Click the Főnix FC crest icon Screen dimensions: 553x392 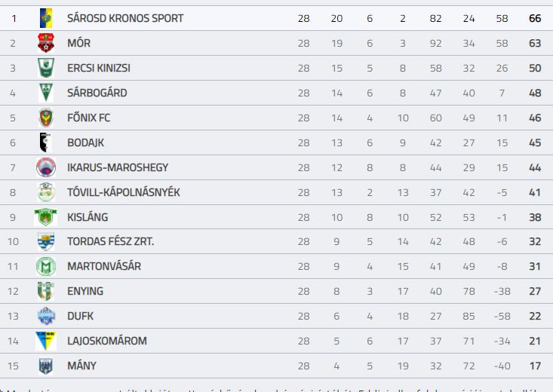click(46, 118)
